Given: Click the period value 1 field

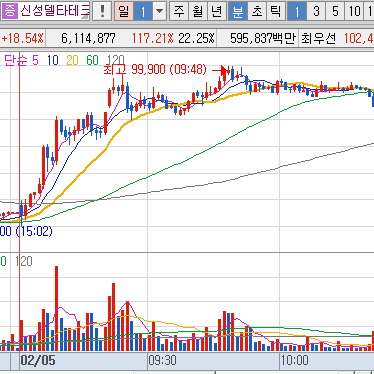Looking at the screenshot, I should [143, 11].
